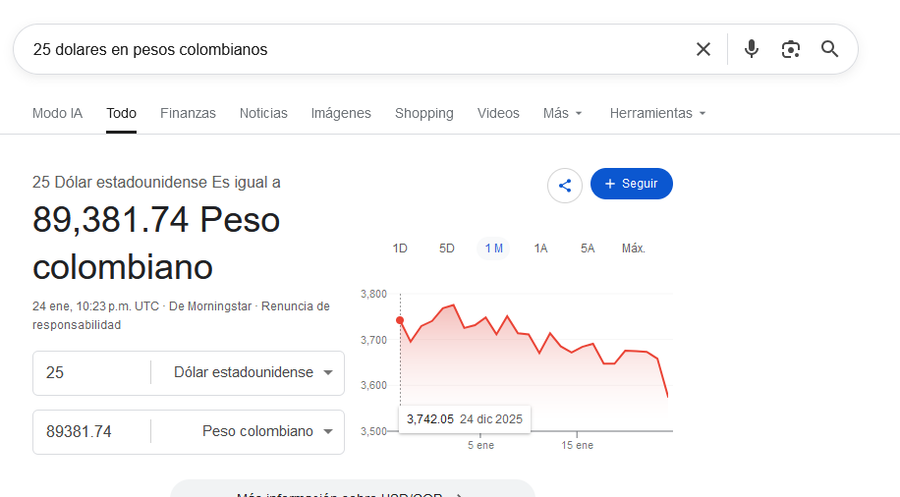Viewport: 900px width, 497px height.
Task: Expand the Más search menu
Action: pyautogui.click(x=562, y=113)
